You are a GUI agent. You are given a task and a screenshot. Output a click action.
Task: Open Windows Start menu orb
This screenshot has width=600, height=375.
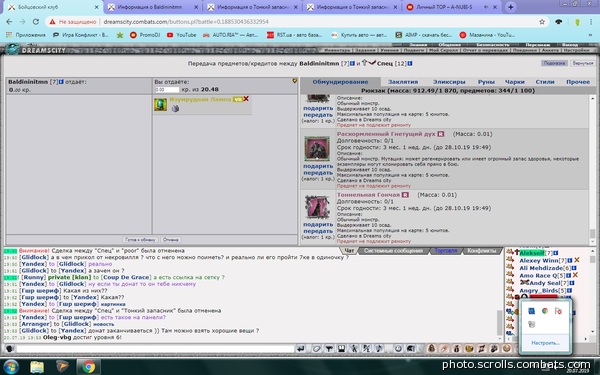coord(10,367)
